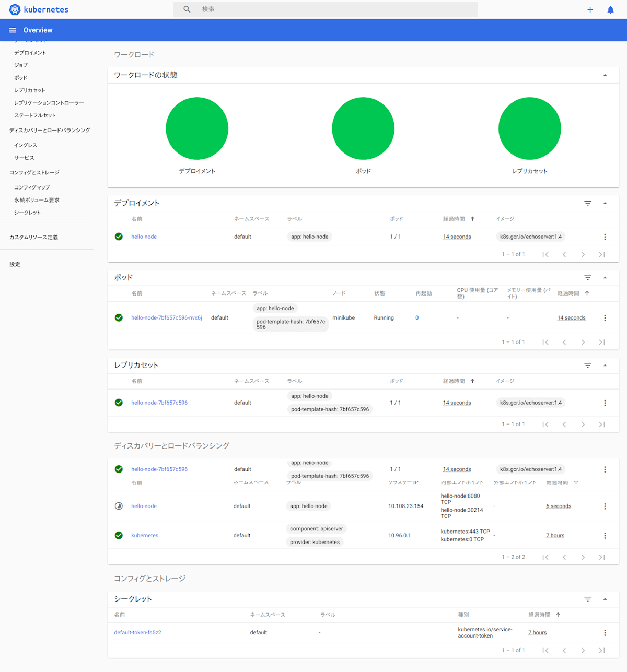Open filter for ポッド table
627x672 pixels.
(588, 278)
